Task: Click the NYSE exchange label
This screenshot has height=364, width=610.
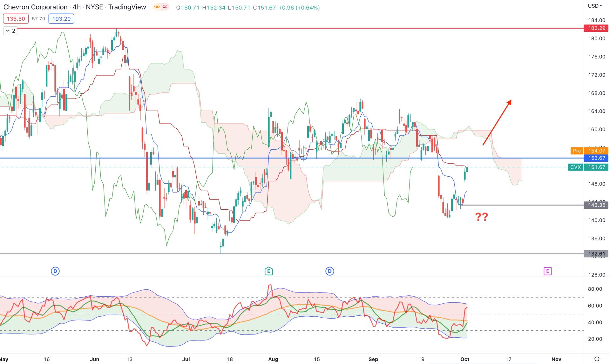Action: pyautogui.click(x=94, y=7)
